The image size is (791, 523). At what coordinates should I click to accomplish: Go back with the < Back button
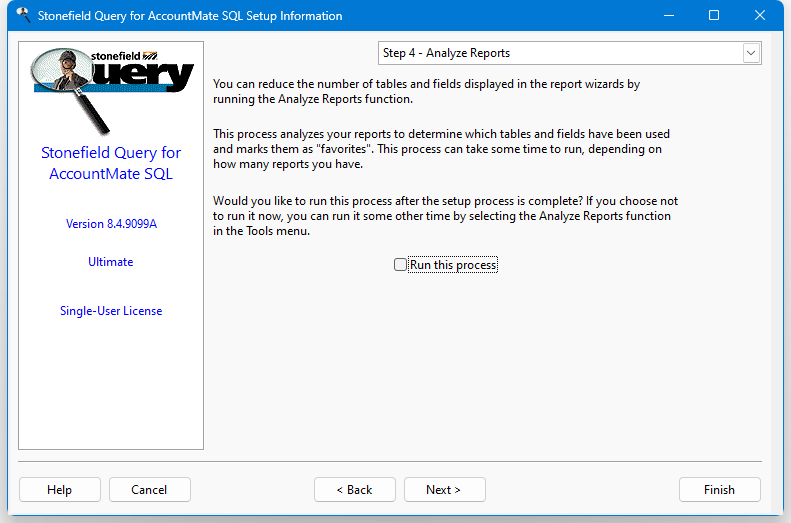[x=355, y=490]
